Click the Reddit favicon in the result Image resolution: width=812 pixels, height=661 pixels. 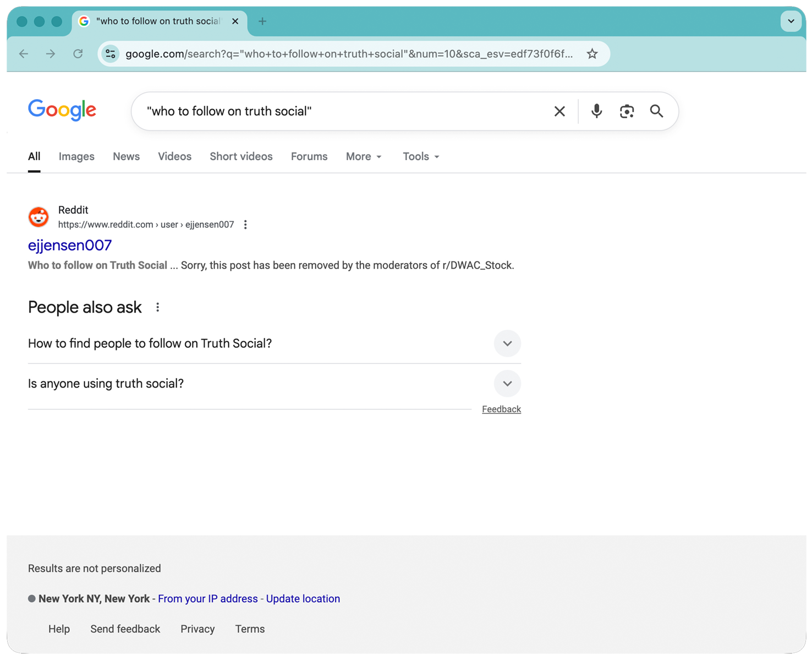pyautogui.click(x=39, y=217)
